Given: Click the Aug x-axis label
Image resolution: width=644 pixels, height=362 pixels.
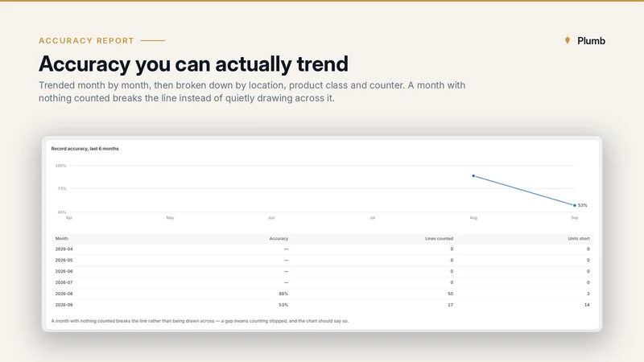Looking at the screenshot, I should coord(473,217).
